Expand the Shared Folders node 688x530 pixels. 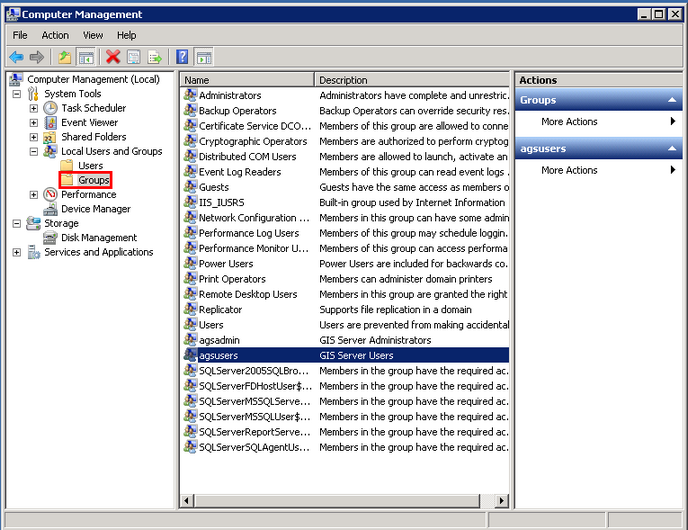33,137
